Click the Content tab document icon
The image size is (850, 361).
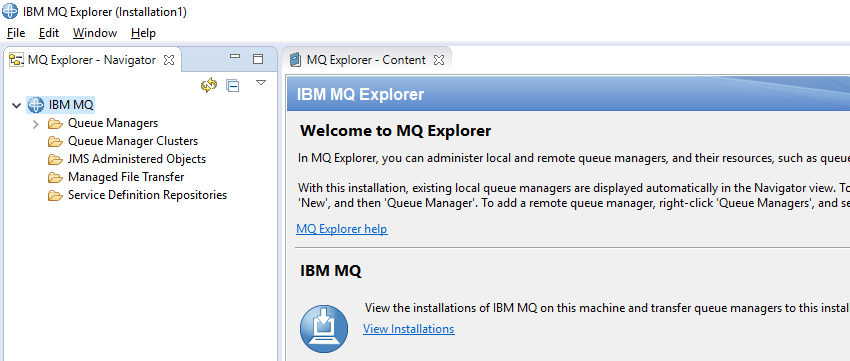(x=295, y=60)
